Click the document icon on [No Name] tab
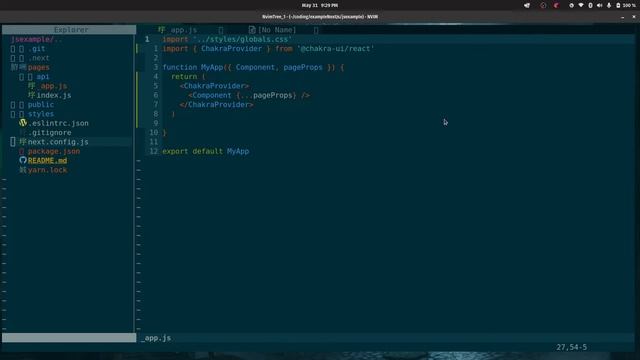 (x=252, y=30)
